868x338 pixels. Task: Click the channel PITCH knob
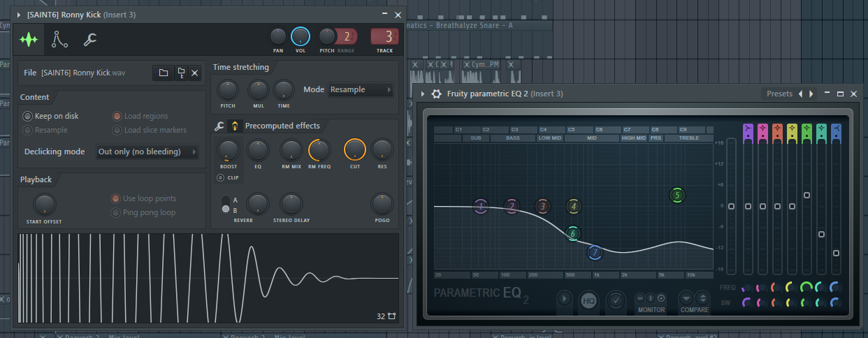(x=327, y=36)
